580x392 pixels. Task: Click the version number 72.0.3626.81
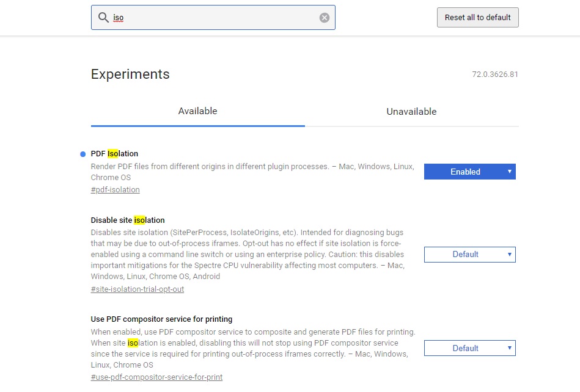(x=494, y=74)
